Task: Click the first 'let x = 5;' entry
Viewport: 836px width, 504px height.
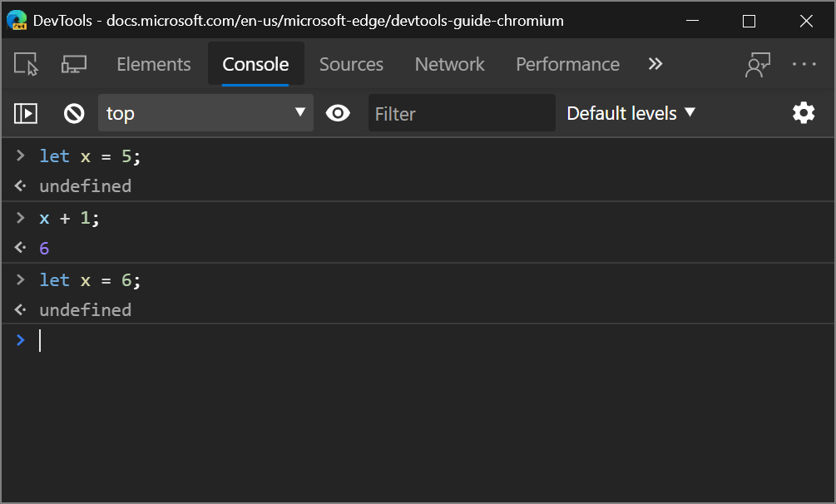Action: (90, 156)
